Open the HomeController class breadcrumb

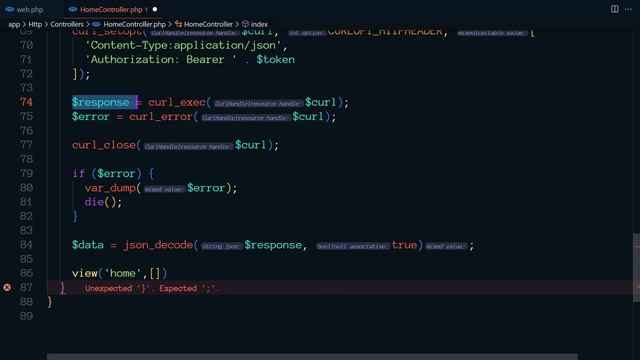(x=208, y=24)
